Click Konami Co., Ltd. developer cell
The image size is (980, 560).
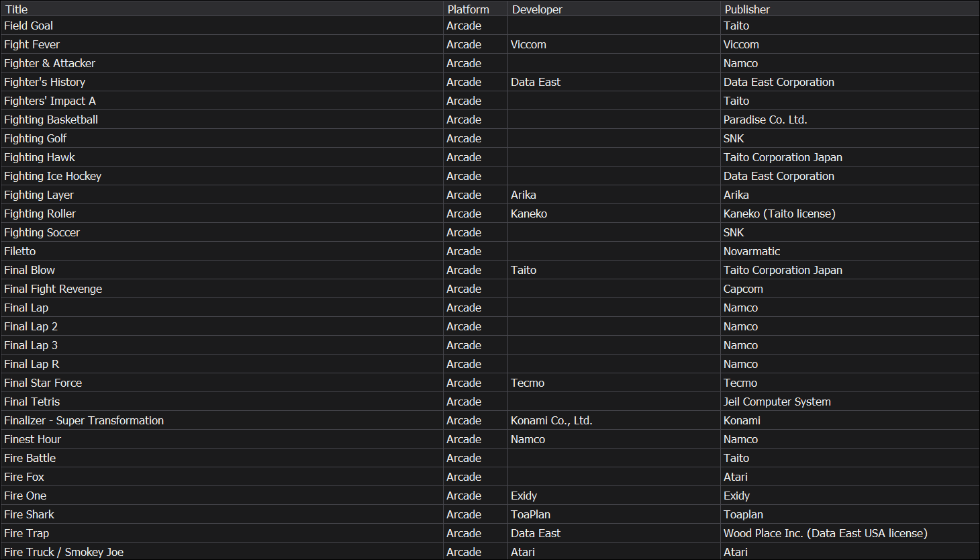click(552, 420)
